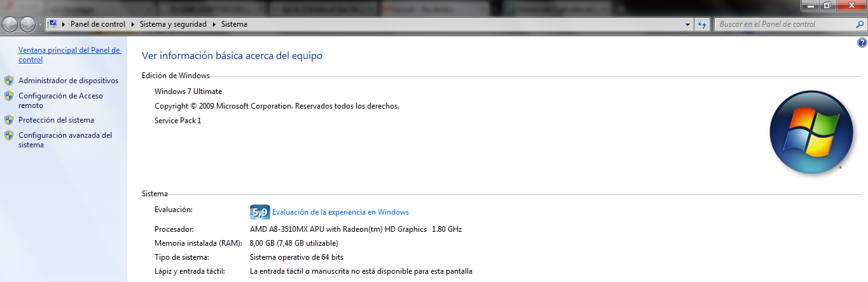Click shield icon beside Configuración avanzada del sistema
This screenshot has height=282, width=868.
8,135
